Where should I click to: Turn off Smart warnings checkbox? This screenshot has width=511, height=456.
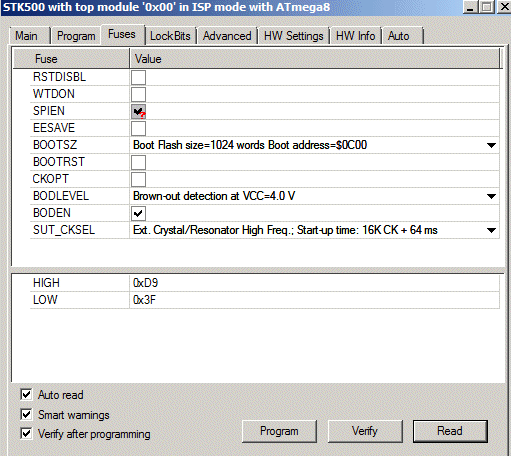(x=26, y=414)
